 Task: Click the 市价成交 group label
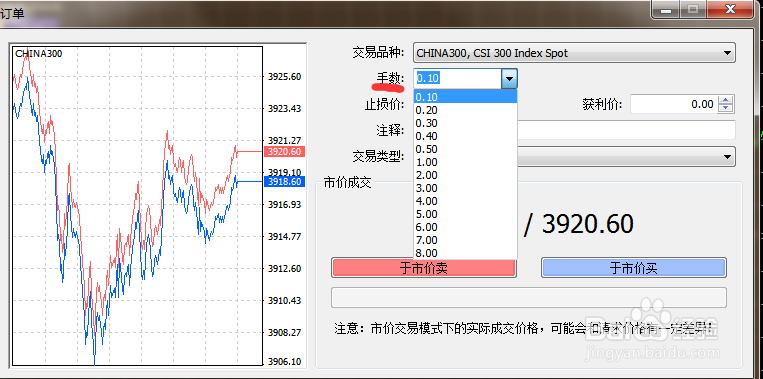347,183
